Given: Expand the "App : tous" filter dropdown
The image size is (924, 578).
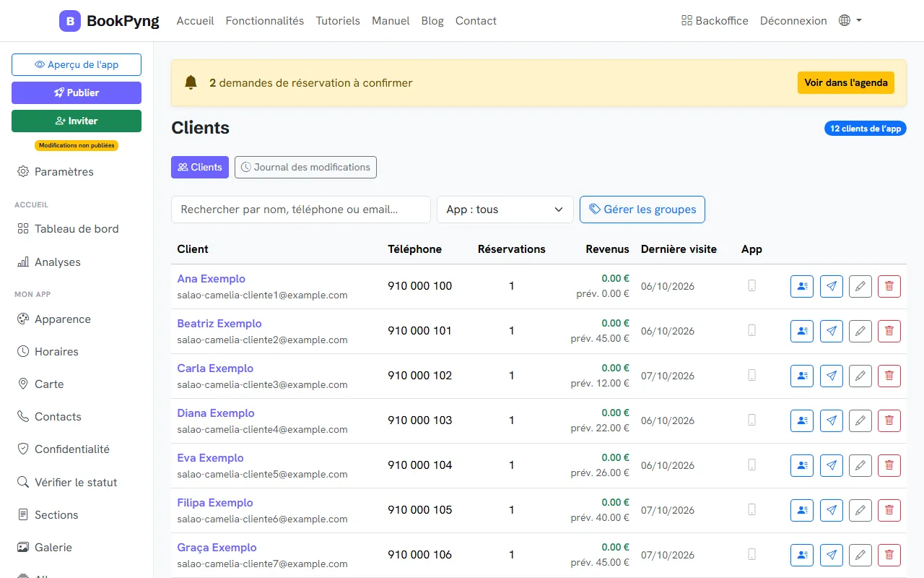Looking at the screenshot, I should (x=505, y=210).
